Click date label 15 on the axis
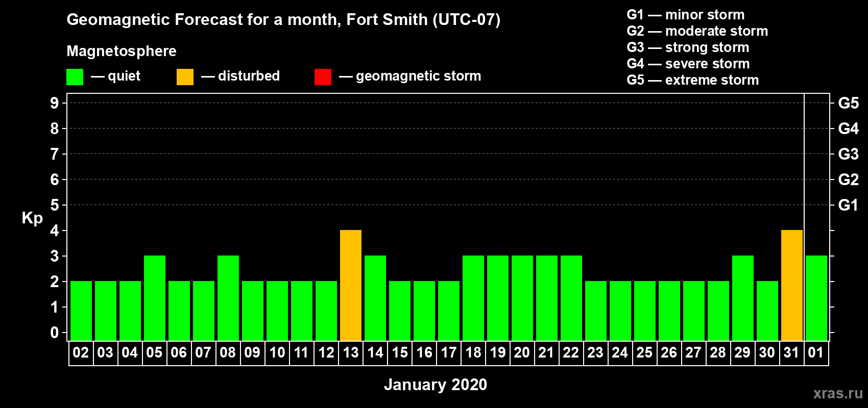 coord(399,352)
